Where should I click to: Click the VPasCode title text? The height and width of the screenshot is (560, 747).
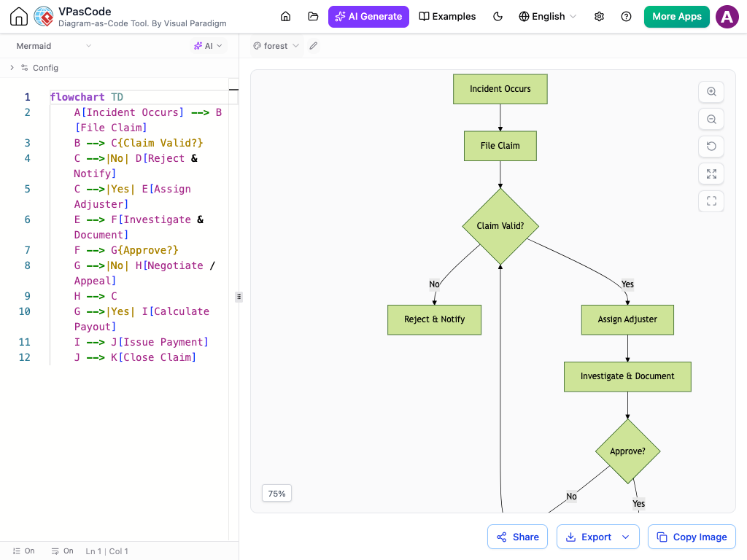[x=85, y=12]
